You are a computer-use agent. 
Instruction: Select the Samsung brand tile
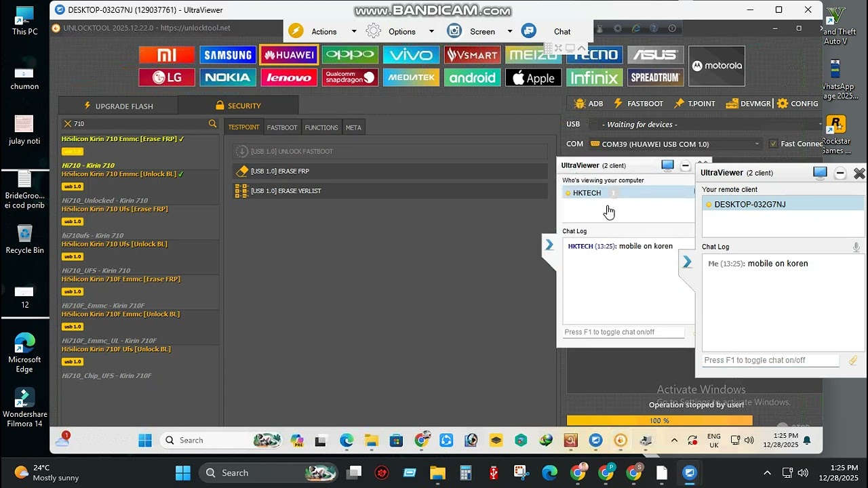tap(228, 56)
